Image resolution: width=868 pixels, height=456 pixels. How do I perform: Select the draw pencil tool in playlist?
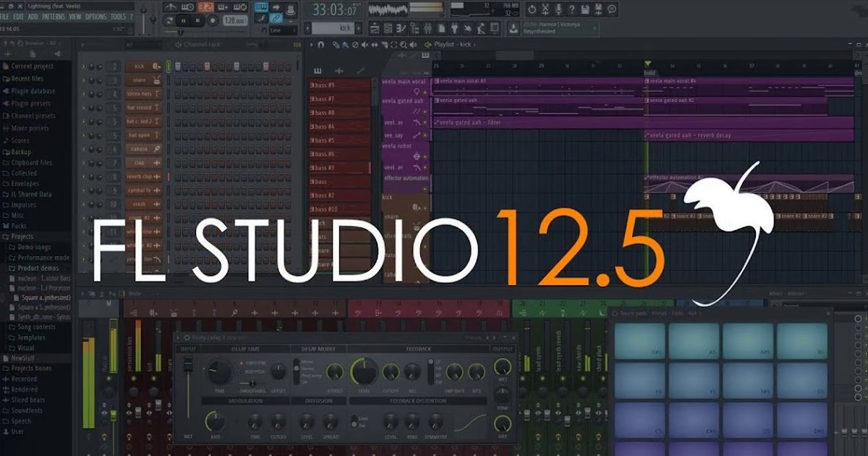point(336,45)
